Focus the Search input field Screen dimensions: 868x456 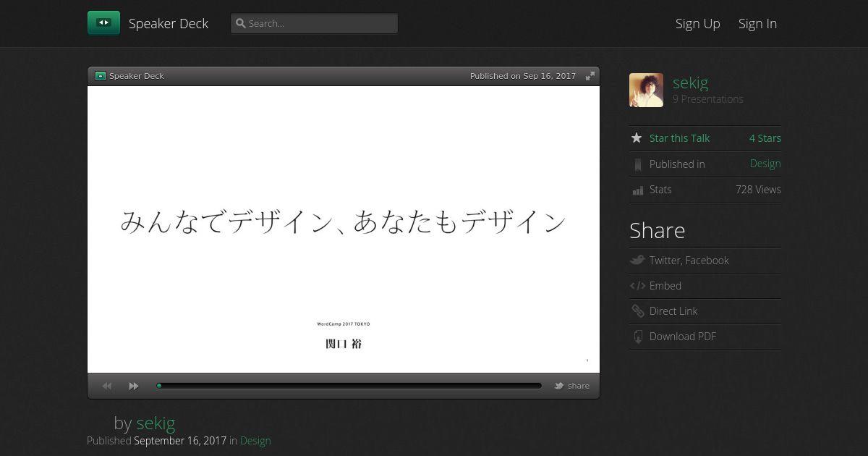[314, 23]
